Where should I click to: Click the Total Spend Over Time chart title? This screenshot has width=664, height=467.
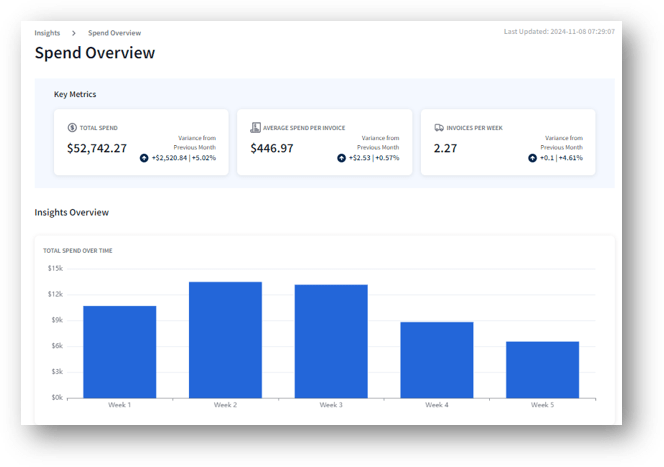point(78,250)
